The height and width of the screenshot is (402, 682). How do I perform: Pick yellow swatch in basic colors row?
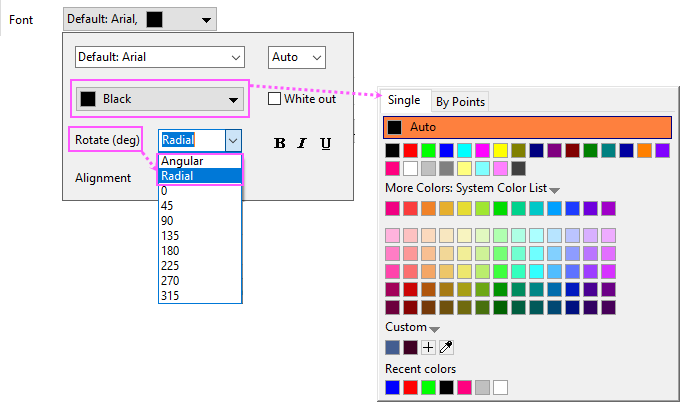(x=501, y=151)
